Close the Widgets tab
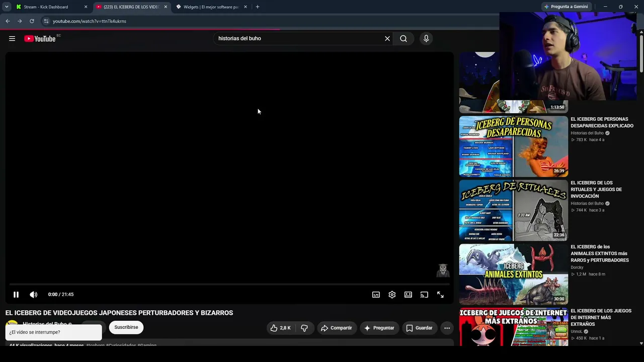 click(x=246, y=7)
